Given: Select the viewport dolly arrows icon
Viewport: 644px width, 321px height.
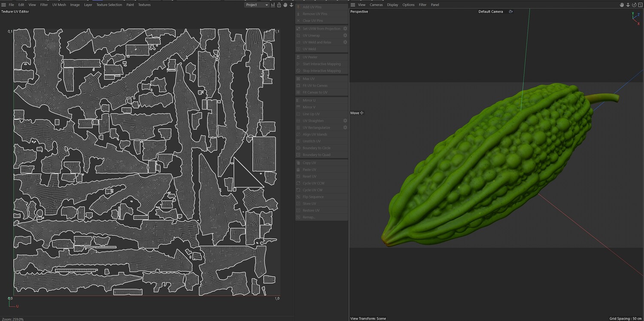Looking at the screenshot, I should coord(628,5).
